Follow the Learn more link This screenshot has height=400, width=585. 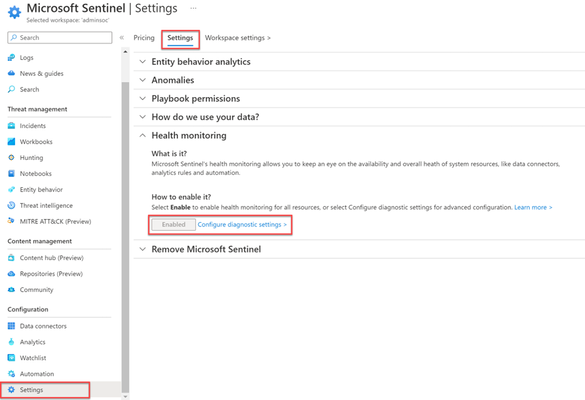tap(533, 207)
